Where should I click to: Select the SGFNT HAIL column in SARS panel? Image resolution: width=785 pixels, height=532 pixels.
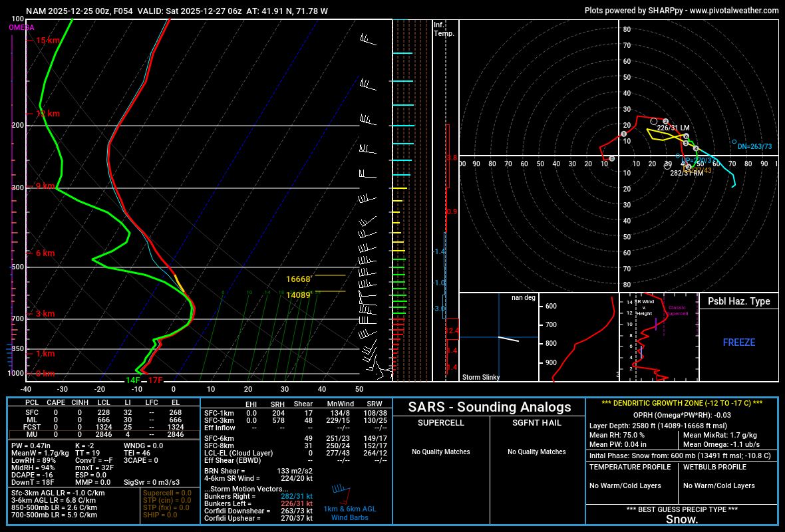click(x=537, y=423)
